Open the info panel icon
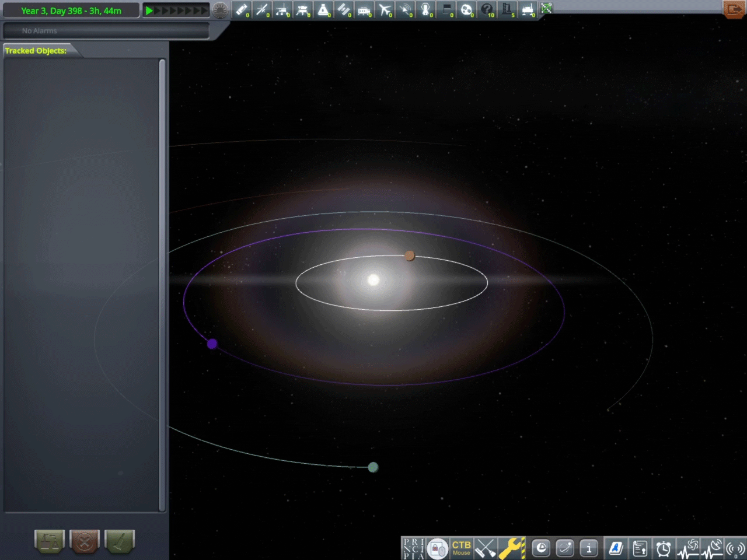This screenshot has width=747, height=560. tap(589, 548)
